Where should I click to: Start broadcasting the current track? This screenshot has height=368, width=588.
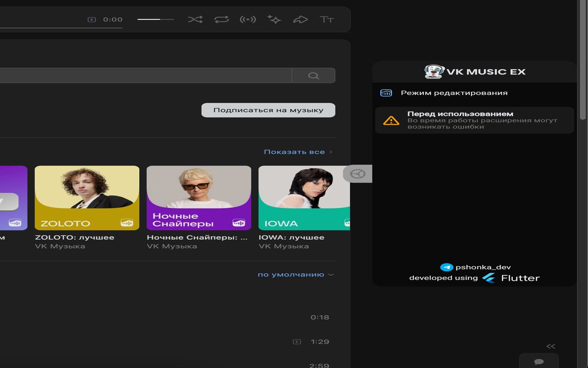(x=248, y=19)
